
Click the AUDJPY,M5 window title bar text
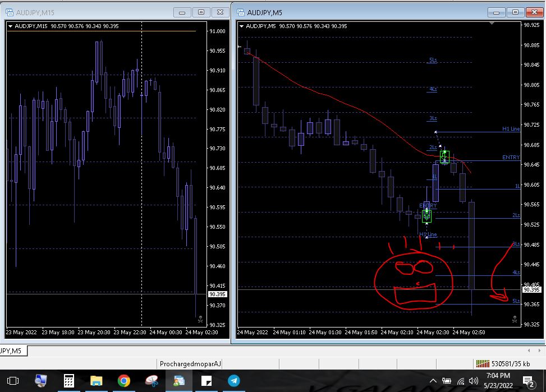[x=265, y=12]
